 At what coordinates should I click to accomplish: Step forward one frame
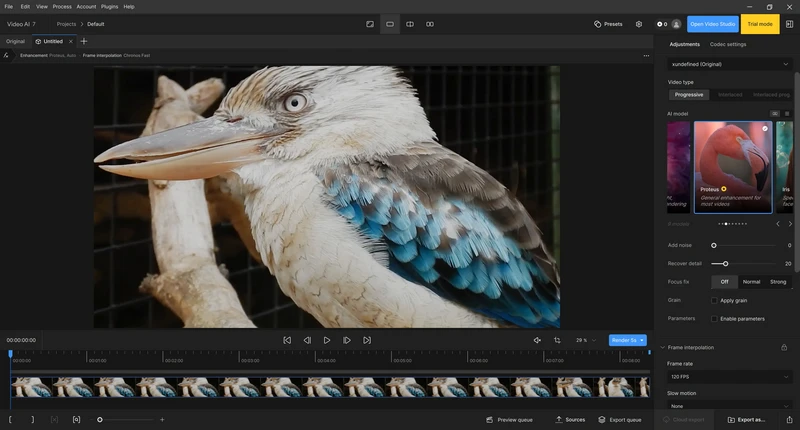click(x=347, y=340)
